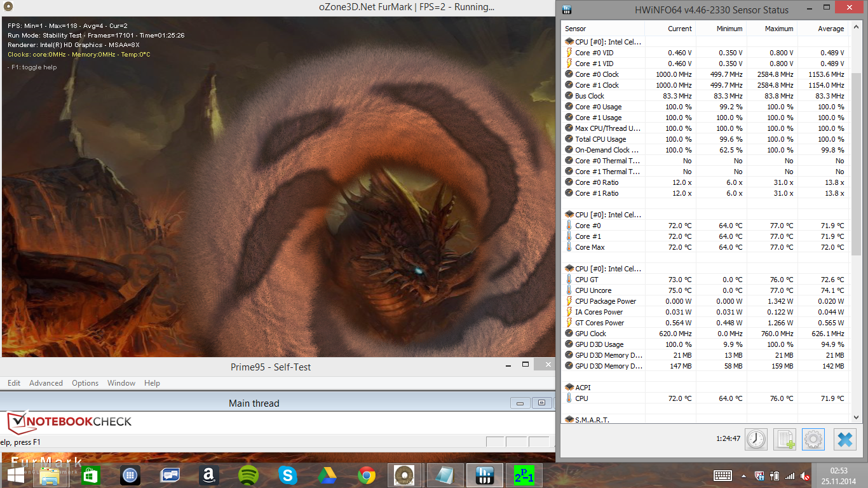This screenshot has width=868, height=488.
Task: Click the 1.342 W maximum value
Action: [780, 301]
